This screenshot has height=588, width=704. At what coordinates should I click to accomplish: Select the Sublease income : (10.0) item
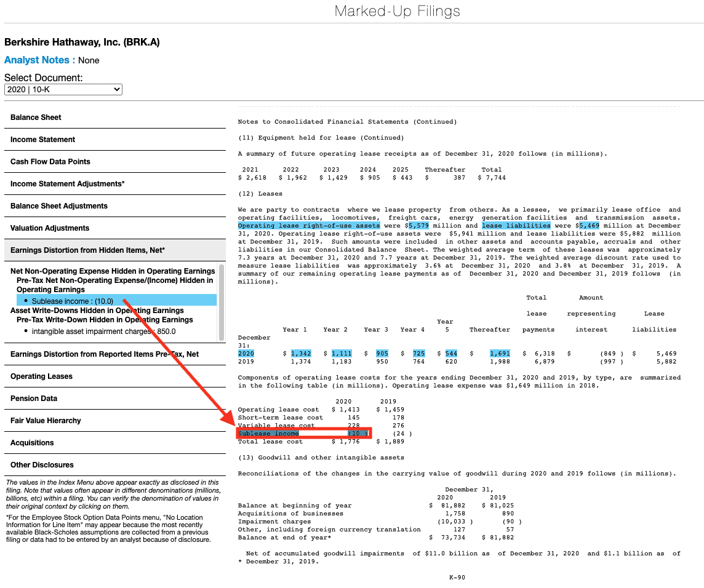(117, 301)
